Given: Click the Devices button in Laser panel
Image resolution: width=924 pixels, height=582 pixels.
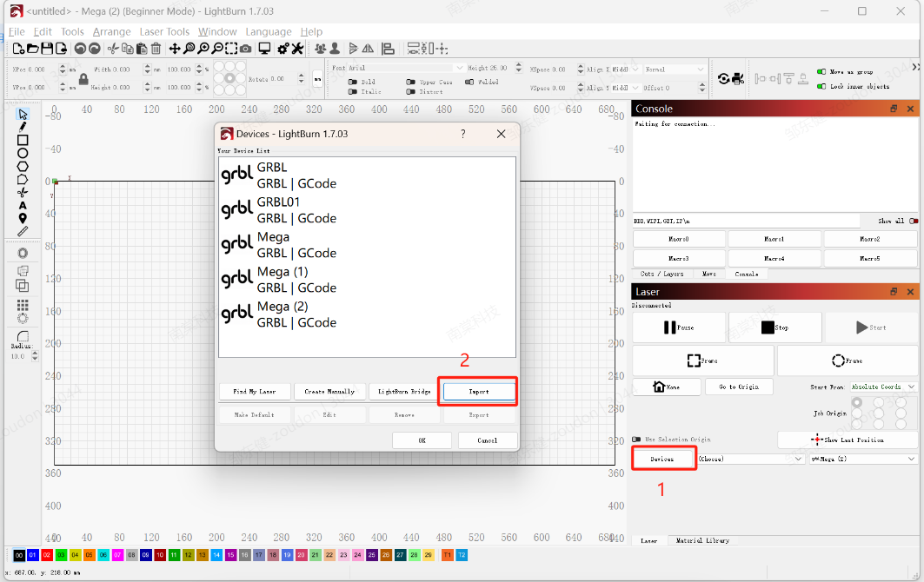Looking at the screenshot, I should click(x=662, y=459).
